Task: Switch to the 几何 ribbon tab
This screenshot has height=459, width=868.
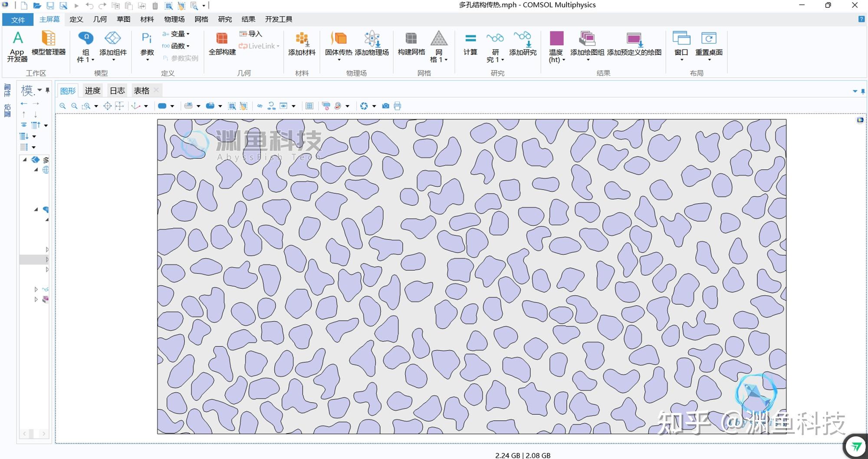Action: [100, 19]
